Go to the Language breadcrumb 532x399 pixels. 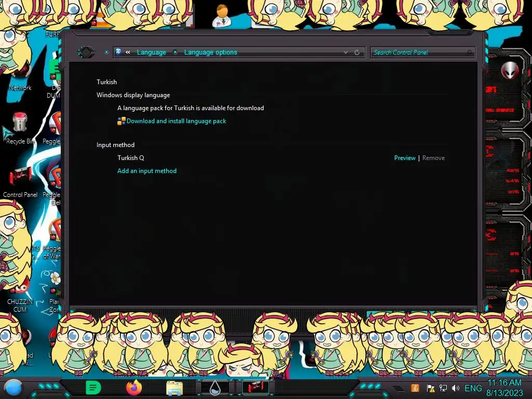coord(151,52)
